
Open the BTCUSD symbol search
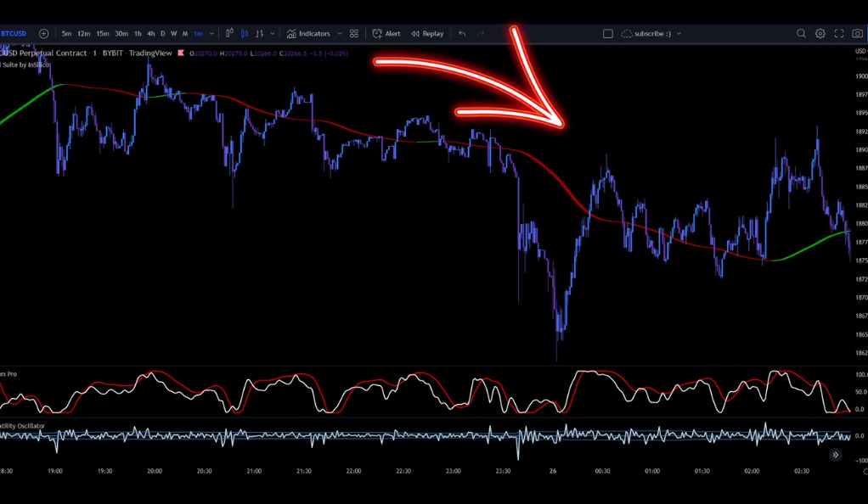coord(14,34)
